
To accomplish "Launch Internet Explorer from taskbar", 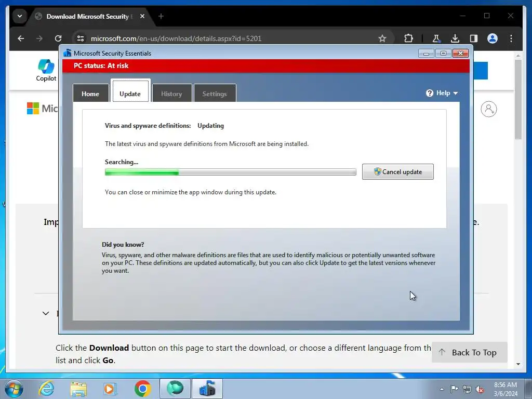I will (x=46, y=389).
